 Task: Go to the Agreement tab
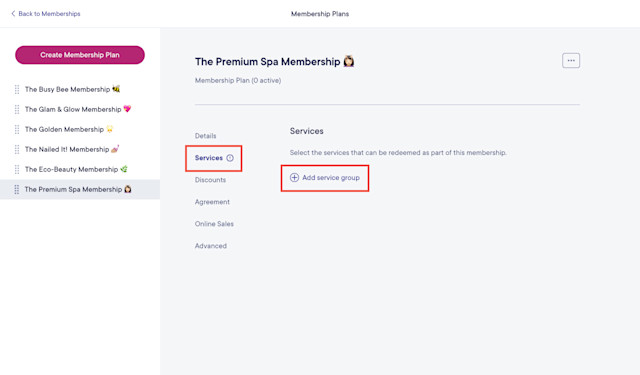click(212, 202)
